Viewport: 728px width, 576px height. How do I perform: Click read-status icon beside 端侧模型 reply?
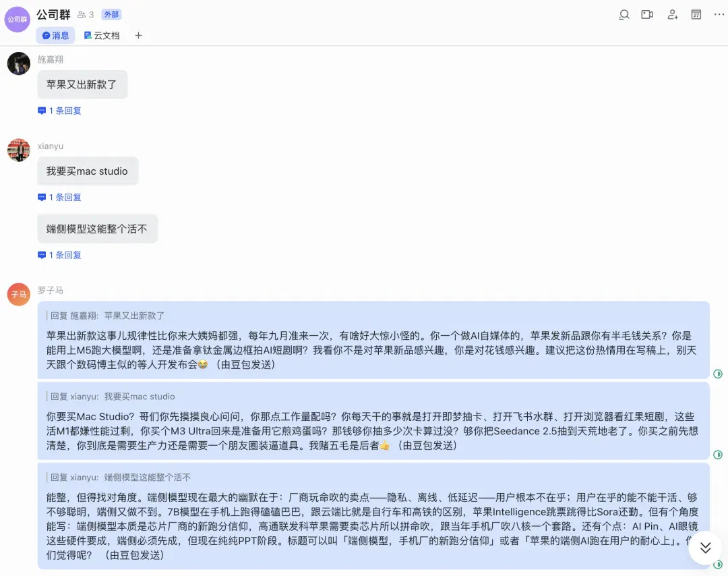[x=719, y=565]
